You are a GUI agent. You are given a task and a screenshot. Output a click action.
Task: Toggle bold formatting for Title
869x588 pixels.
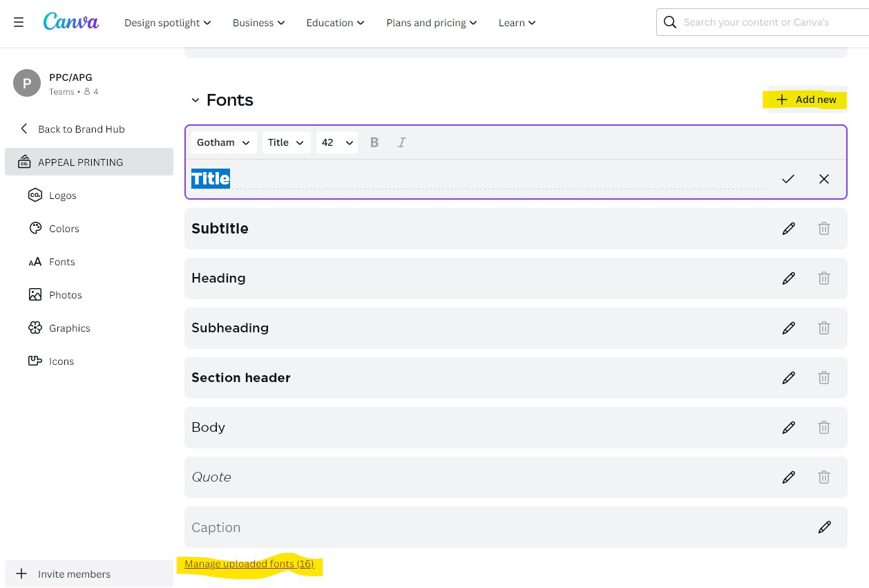coord(374,142)
